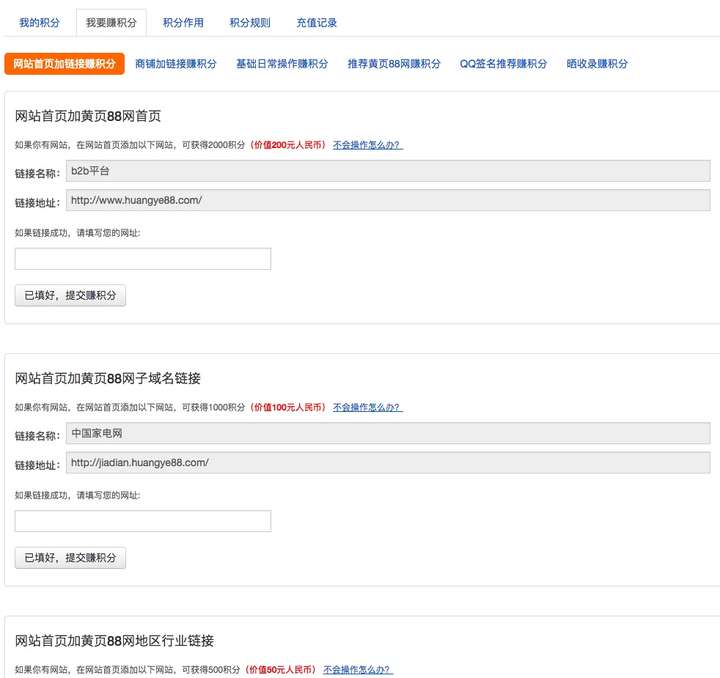Click the red 价值50元人民币 text

pyautogui.click(x=281, y=670)
